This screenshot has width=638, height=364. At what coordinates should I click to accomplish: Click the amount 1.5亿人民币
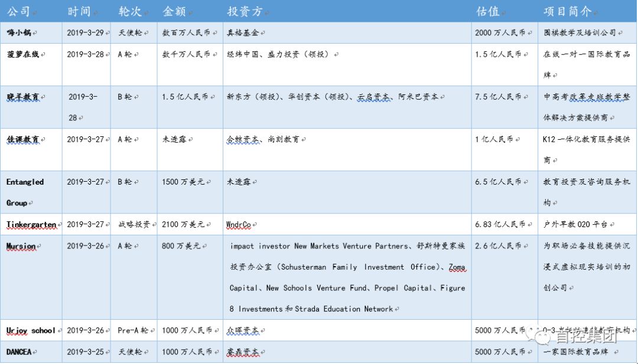tap(185, 97)
